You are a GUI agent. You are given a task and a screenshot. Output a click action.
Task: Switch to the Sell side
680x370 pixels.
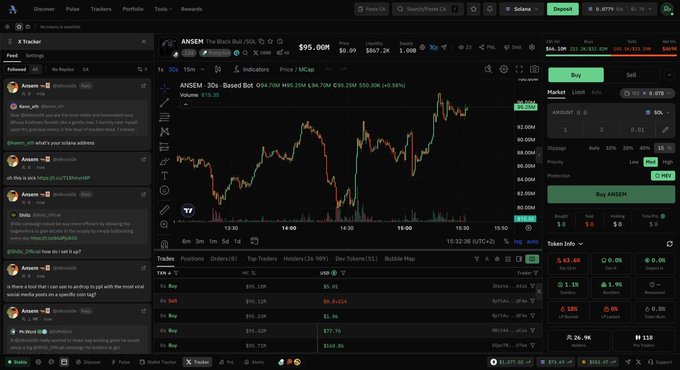tap(631, 75)
